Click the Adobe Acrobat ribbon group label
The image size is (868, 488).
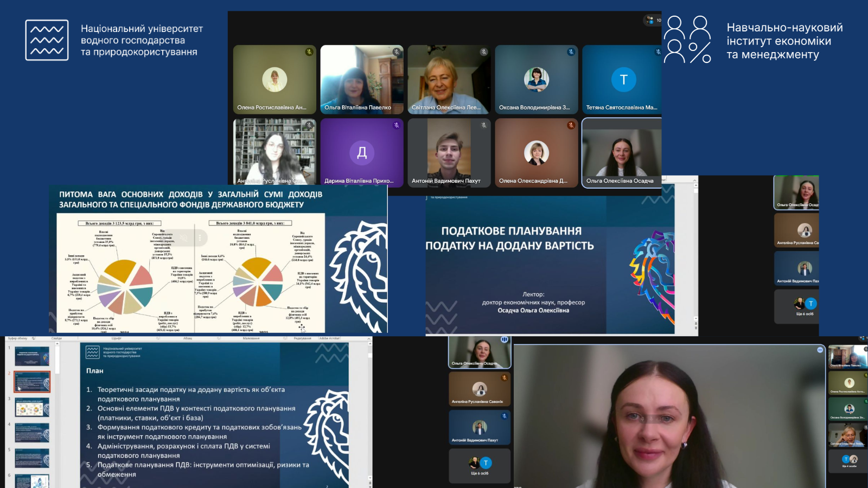tap(330, 338)
